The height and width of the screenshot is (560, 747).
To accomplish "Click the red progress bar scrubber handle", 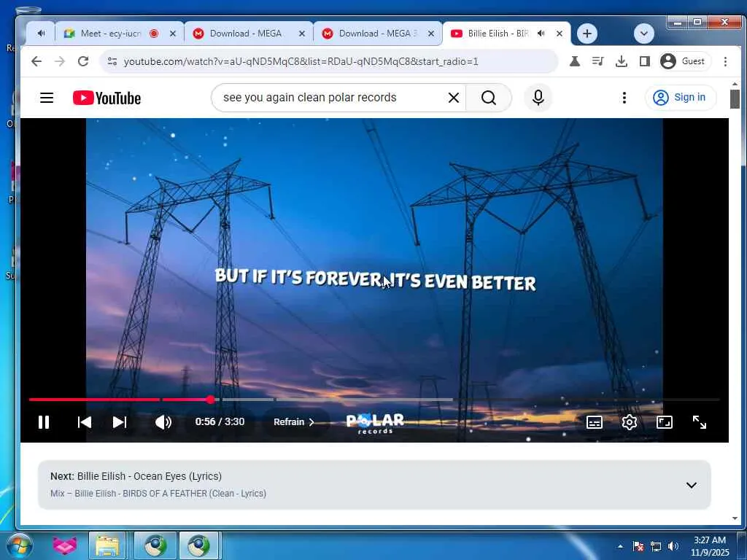I will tap(211, 400).
